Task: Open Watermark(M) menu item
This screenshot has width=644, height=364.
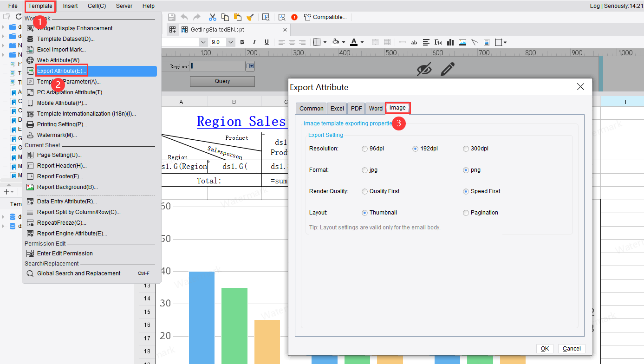Action: [57, 135]
